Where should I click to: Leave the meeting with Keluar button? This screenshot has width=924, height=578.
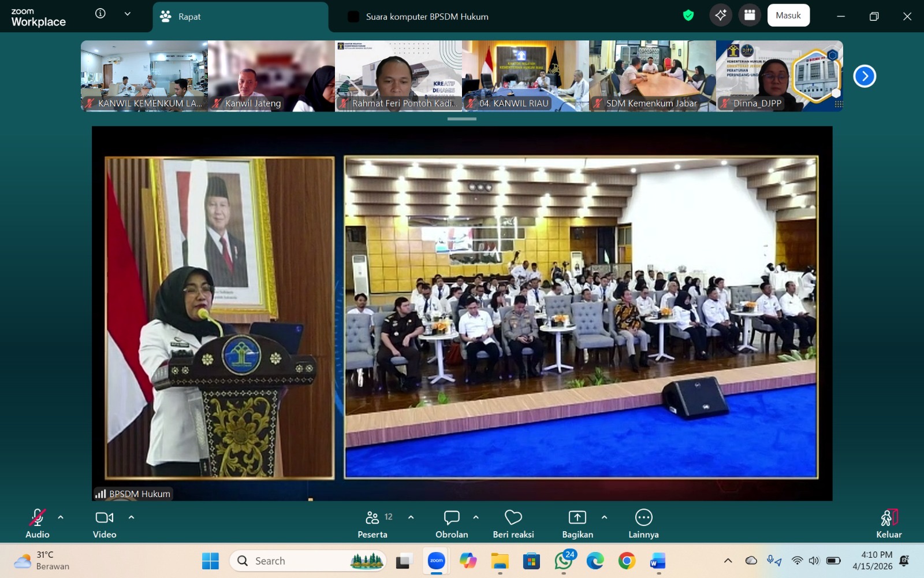888,523
